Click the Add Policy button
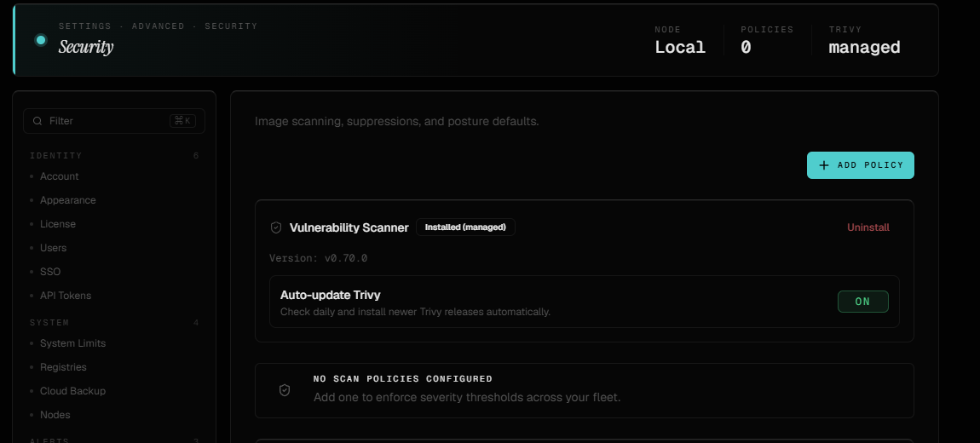The height and width of the screenshot is (443, 980). click(x=860, y=165)
